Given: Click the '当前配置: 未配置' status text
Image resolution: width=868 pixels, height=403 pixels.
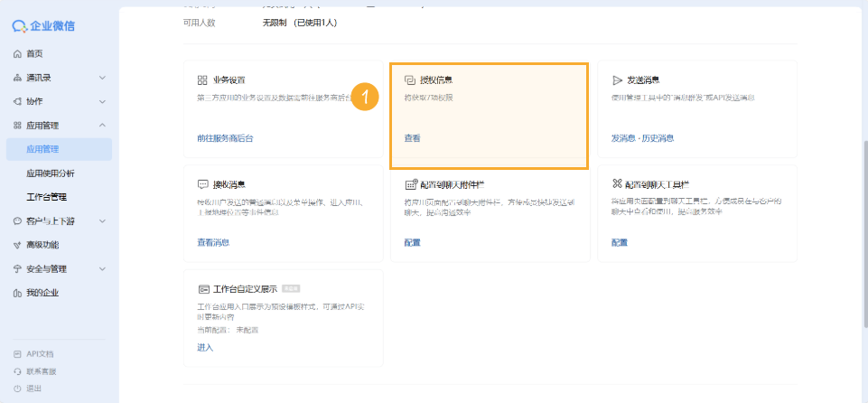Looking at the screenshot, I should point(228,330).
